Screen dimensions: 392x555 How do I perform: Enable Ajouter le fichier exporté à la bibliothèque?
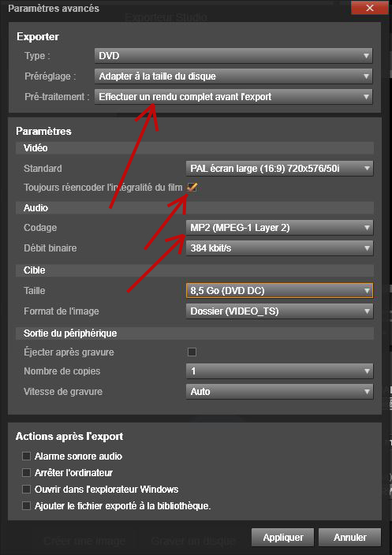tap(26, 506)
